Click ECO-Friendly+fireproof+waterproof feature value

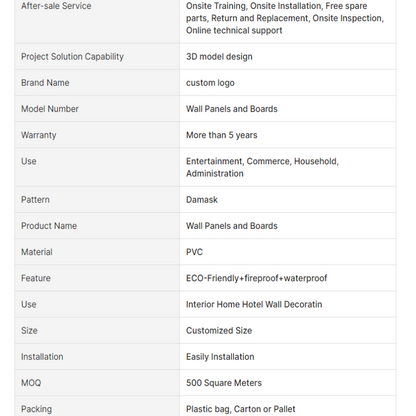(x=257, y=278)
